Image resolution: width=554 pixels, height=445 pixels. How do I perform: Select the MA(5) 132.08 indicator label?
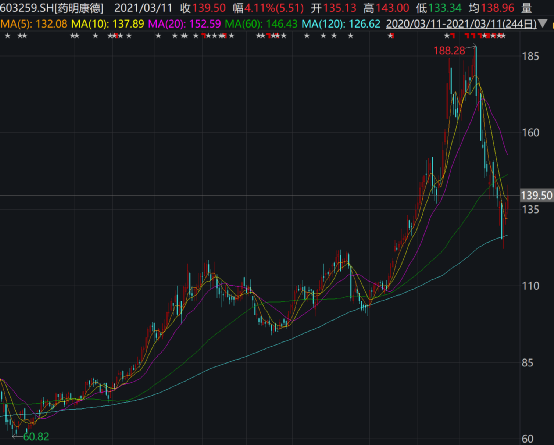click(x=34, y=24)
